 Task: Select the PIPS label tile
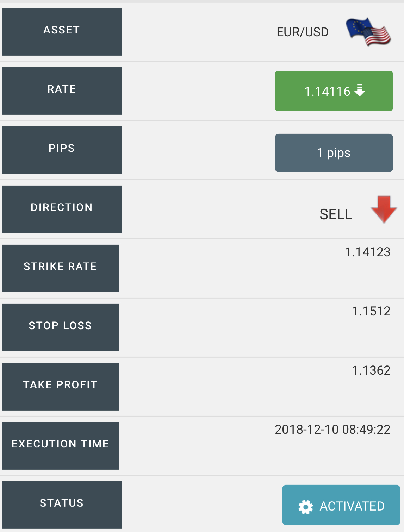(62, 150)
